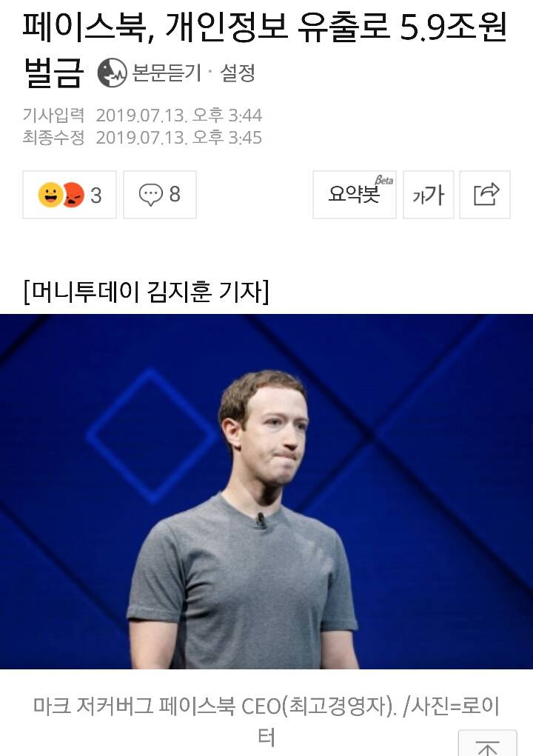Screen dimensions: 533x756
Task: Click the blue diamond shape in the photo background
Action: coord(152,436)
